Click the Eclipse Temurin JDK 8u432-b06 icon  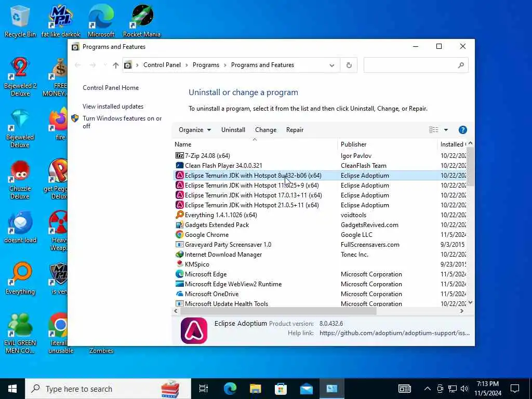pyautogui.click(x=179, y=176)
